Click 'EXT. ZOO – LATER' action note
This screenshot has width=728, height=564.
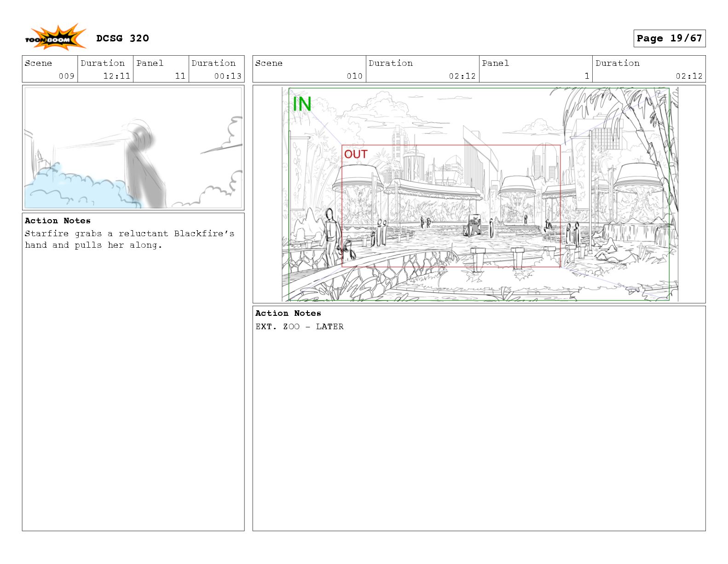pos(300,326)
